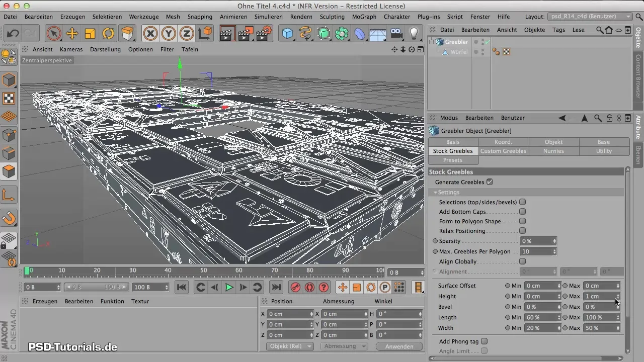Screen dimensions: 644x362
Task: Open the Objekt (Rel) dropdown
Action: pyautogui.click(x=289, y=346)
